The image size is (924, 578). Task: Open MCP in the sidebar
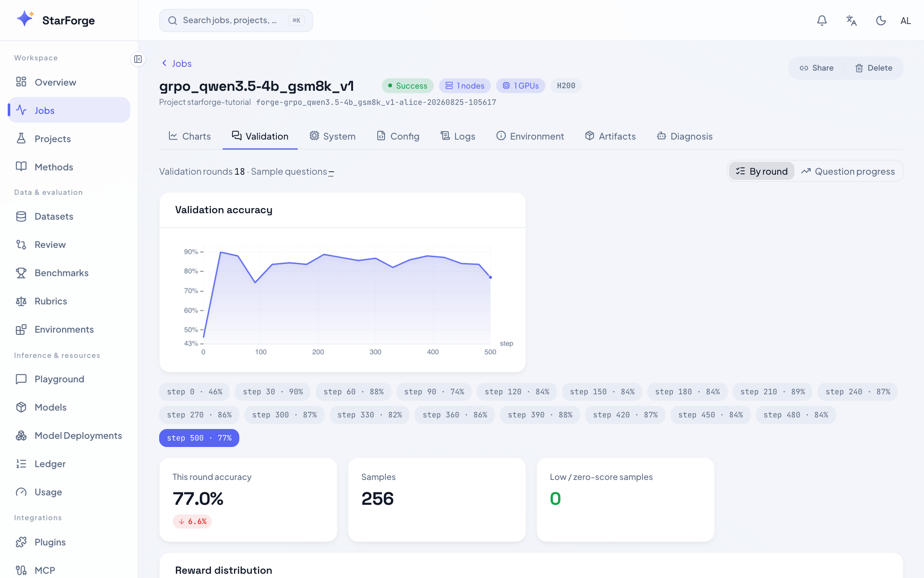[69, 570]
